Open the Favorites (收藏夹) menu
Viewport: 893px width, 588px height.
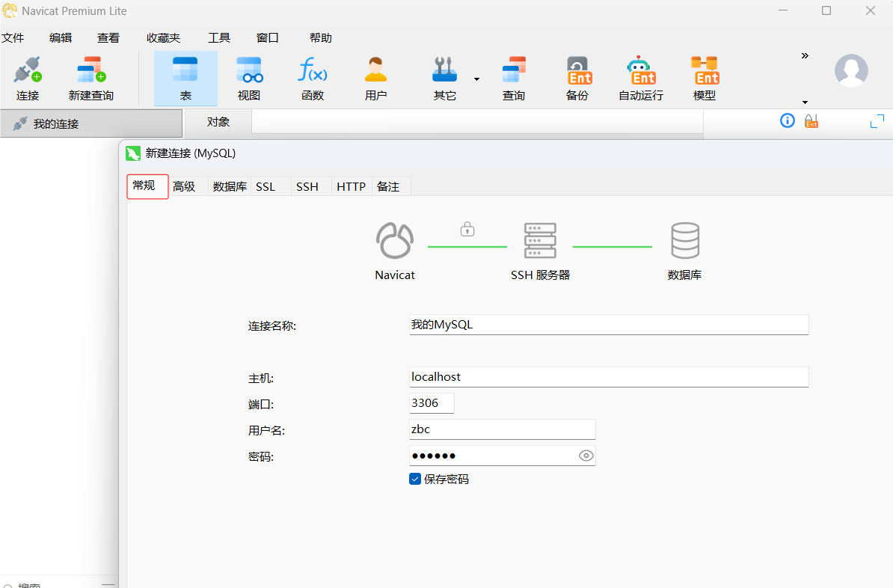(164, 37)
